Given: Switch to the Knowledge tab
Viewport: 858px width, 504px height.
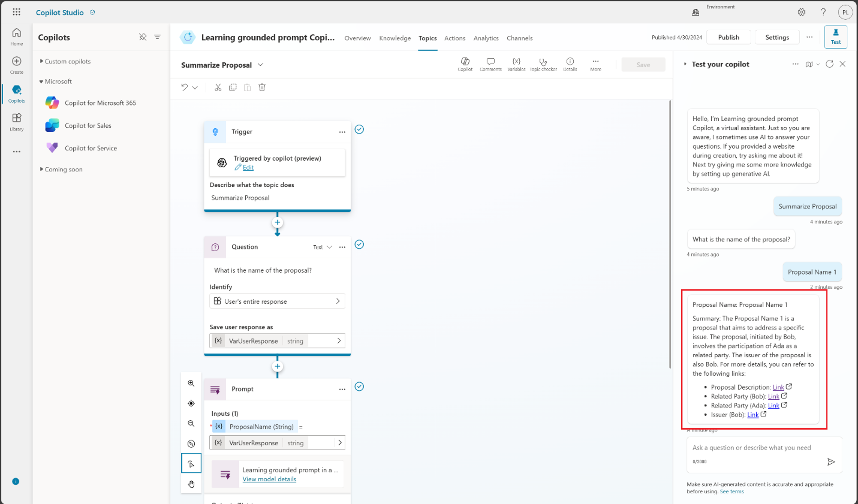Looking at the screenshot, I should 395,38.
